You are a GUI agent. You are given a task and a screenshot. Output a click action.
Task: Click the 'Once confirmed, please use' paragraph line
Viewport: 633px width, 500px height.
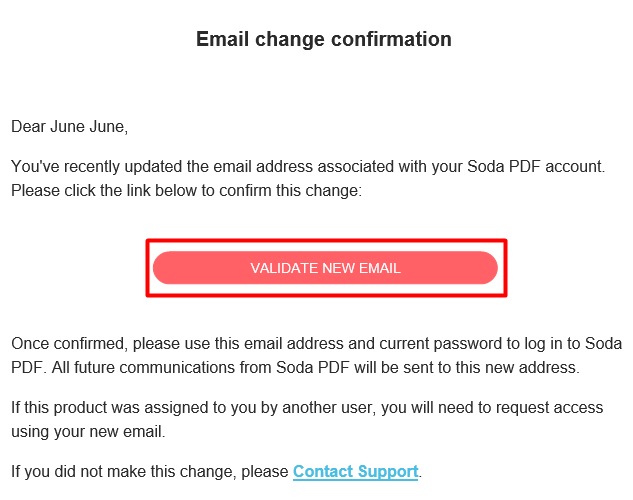click(x=316, y=343)
